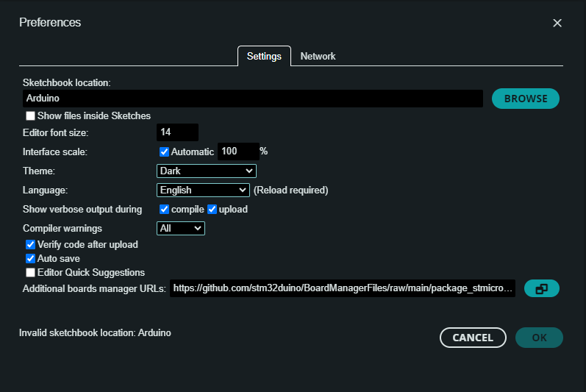The height and width of the screenshot is (392, 586).
Task: Toggle Show files inside Sketches checkbox
Action: pyautogui.click(x=30, y=116)
